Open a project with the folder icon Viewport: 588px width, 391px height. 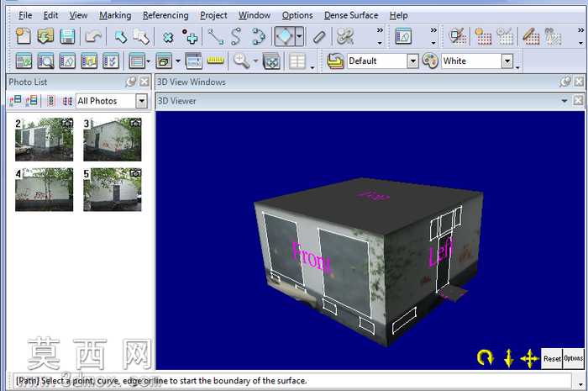45,37
